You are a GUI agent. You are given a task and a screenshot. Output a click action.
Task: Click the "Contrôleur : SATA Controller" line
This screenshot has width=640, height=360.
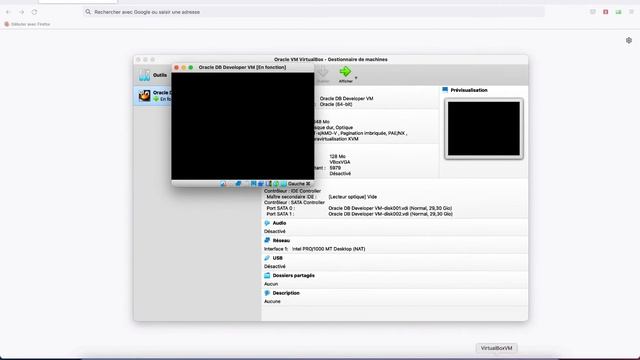(x=294, y=202)
